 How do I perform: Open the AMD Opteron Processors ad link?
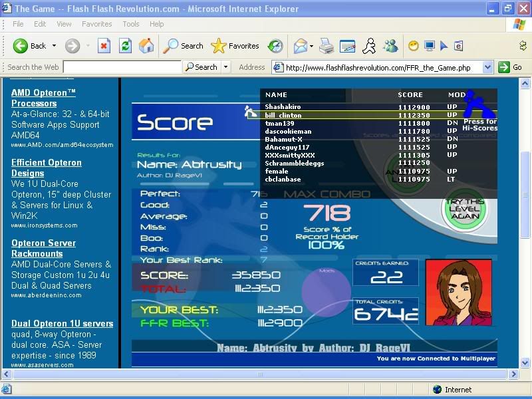click(x=43, y=98)
